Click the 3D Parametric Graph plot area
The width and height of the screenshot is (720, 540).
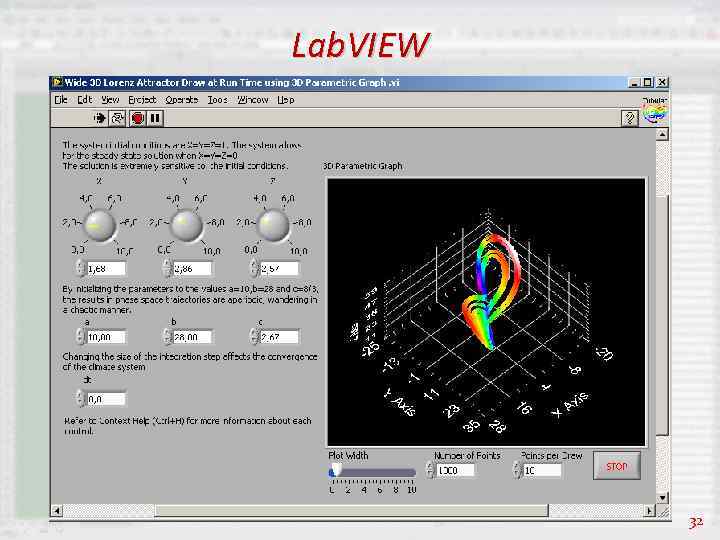[486, 312]
